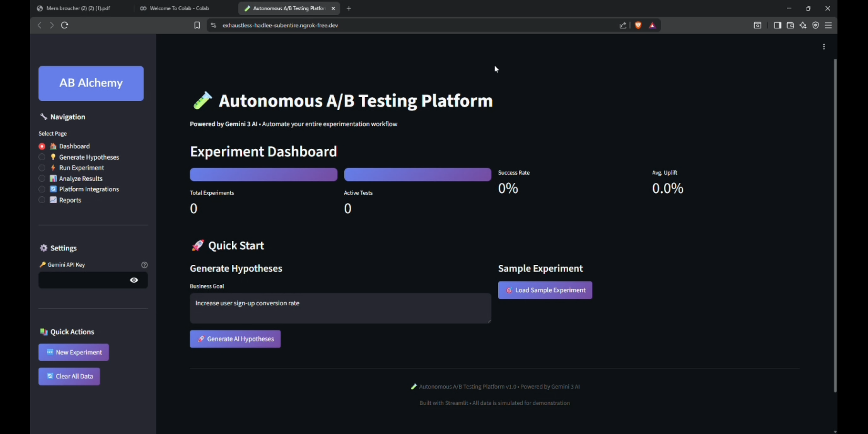Open the Brave hamburger menu
Image resolution: width=868 pixels, height=434 pixels.
(x=828, y=25)
